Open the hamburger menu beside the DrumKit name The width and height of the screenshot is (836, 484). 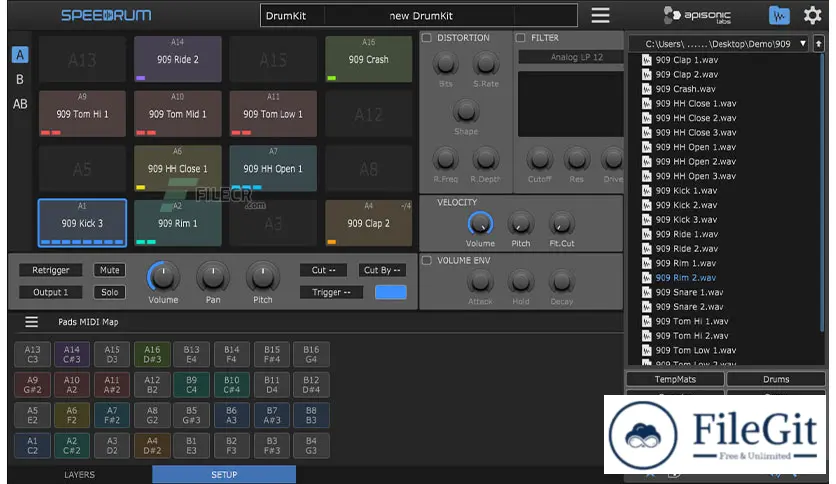[600, 15]
